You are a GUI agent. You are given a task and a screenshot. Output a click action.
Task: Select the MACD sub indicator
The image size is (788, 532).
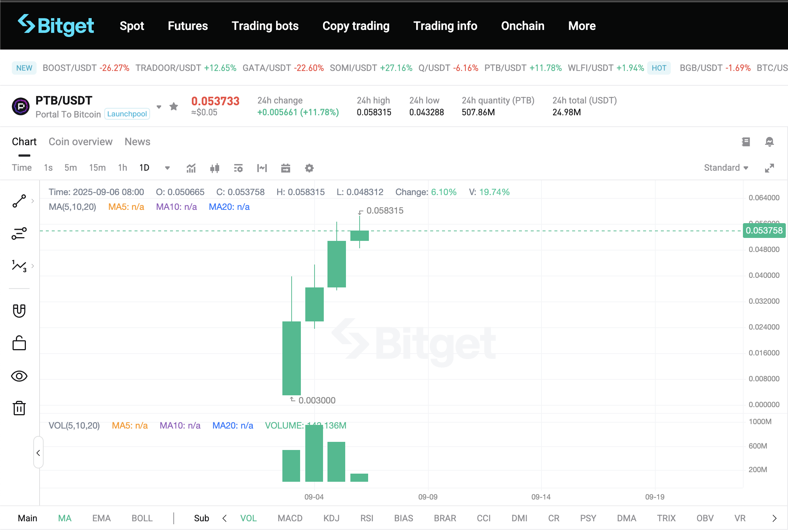(x=290, y=518)
